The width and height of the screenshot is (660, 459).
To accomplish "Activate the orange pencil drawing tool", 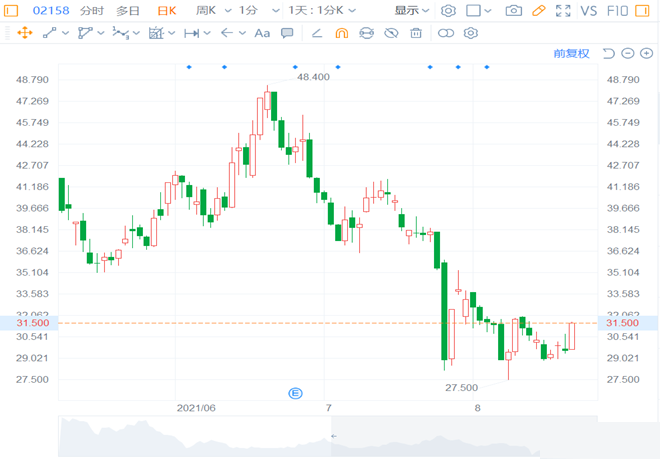I will point(539,10).
